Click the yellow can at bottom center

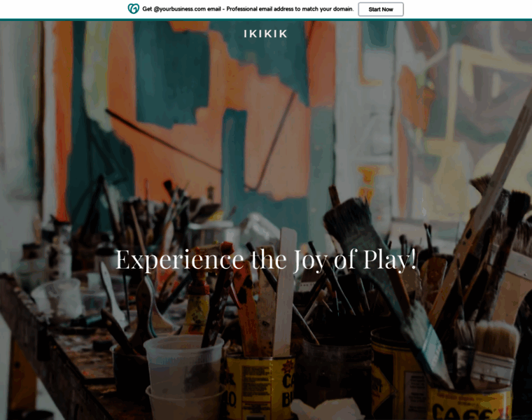pos(260,387)
